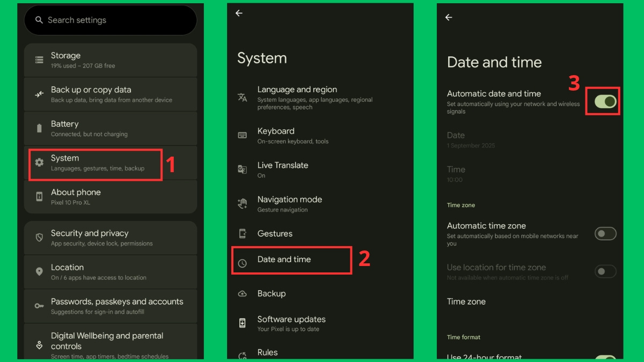
Task: Click the System gear icon
Action: click(x=39, y=162)
